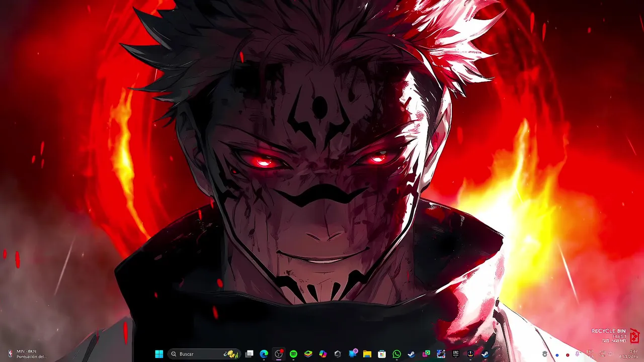Launch Microsoft Edge from the taskbar
Screen dimensions: 644x362
click(x=264, y=354)
